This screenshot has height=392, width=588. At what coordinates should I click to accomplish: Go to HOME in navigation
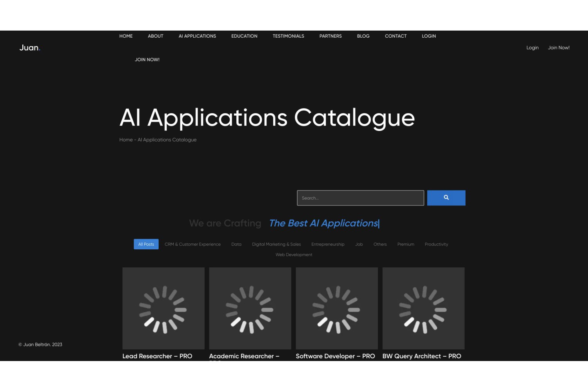click(x=126, y=36)
